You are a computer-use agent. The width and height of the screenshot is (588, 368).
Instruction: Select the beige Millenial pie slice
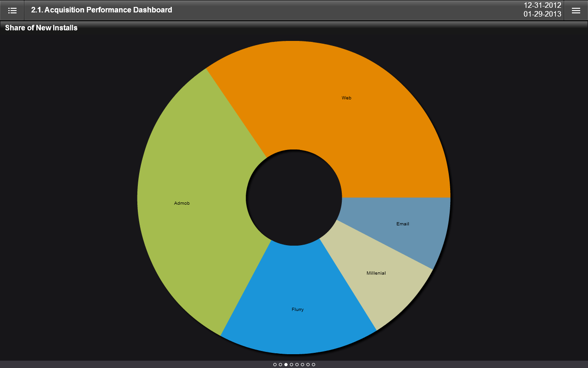pos(376,273)
